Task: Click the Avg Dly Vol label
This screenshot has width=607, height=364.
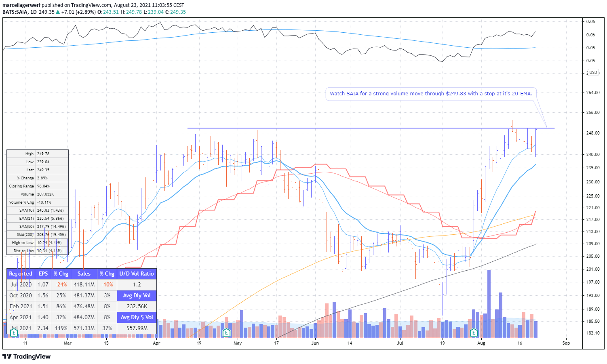Action: (137, 296)
